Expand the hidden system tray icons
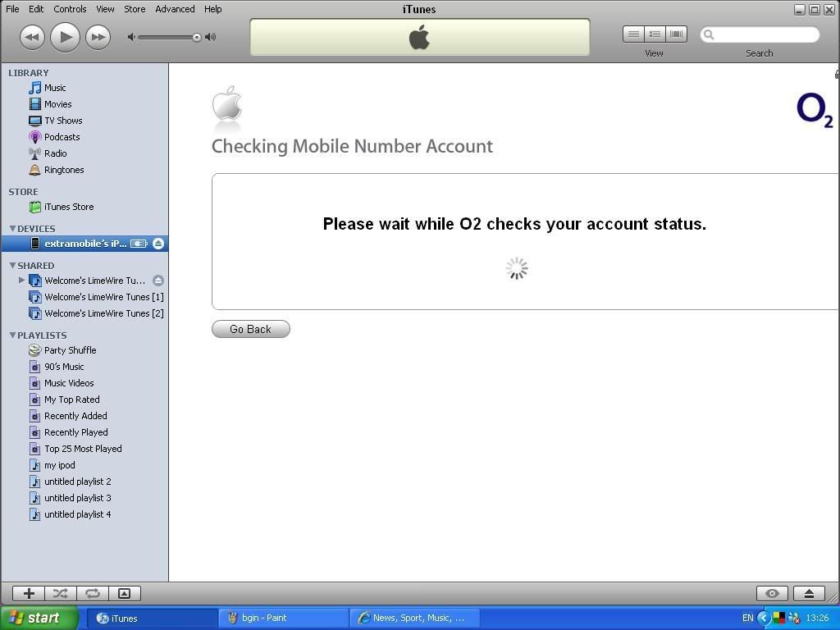The height and width of the screenshot is (630, 840). click(764, 619)
